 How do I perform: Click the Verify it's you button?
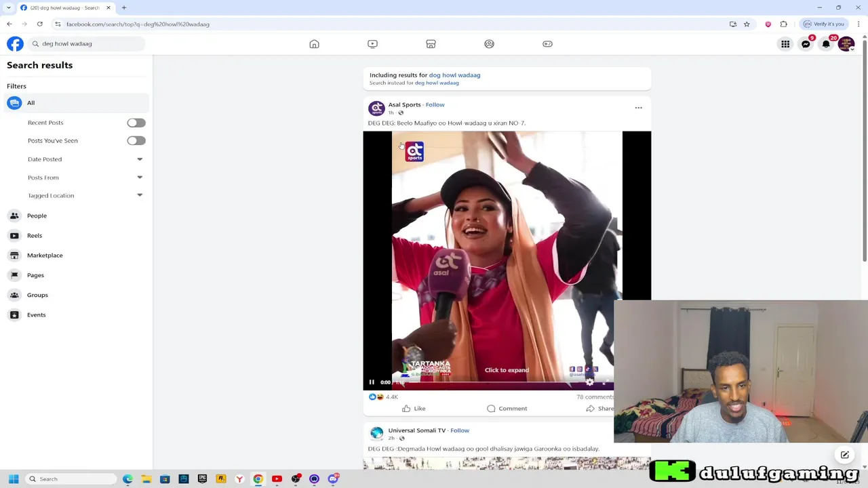824,24
